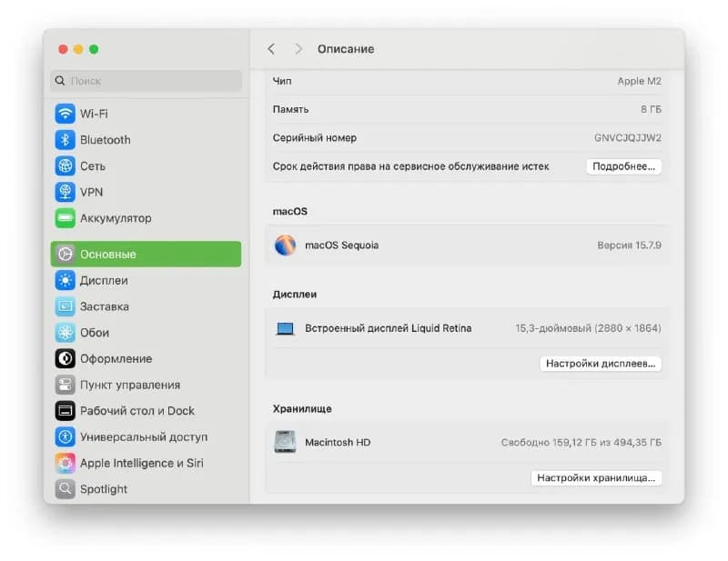Viewport: 728px width, 561px height.
Task: Click Настройки хранилища… button
Action: coord(596,478)
